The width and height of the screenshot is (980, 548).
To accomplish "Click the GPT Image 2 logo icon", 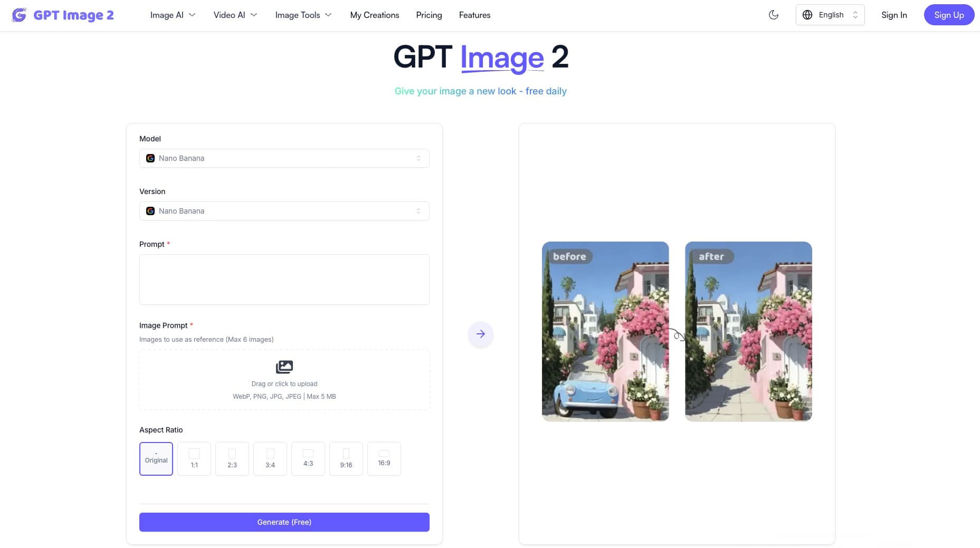I will [19, 15].
